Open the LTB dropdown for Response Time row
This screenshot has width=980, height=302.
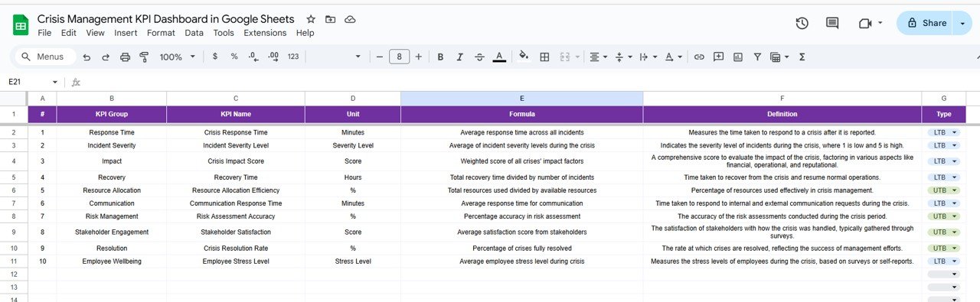[943, 132]
